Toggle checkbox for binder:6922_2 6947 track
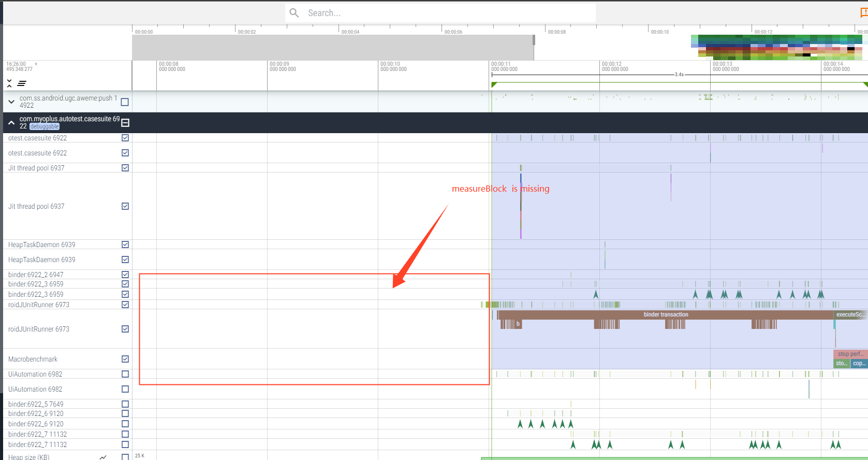This screenshot has width=868, height=460. pyautogui.click(x=125, y=275)
